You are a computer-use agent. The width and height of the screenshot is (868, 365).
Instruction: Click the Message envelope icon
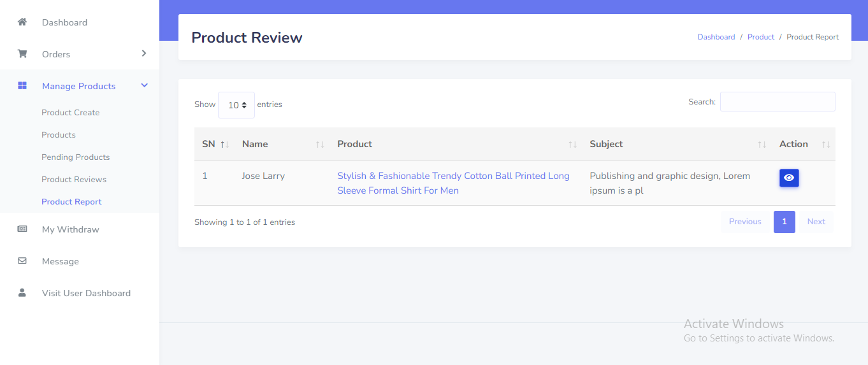click(22, 261)
